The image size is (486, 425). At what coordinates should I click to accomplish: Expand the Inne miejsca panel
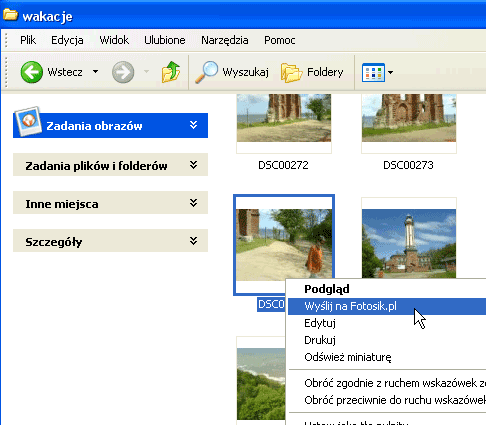click(193, 203)
